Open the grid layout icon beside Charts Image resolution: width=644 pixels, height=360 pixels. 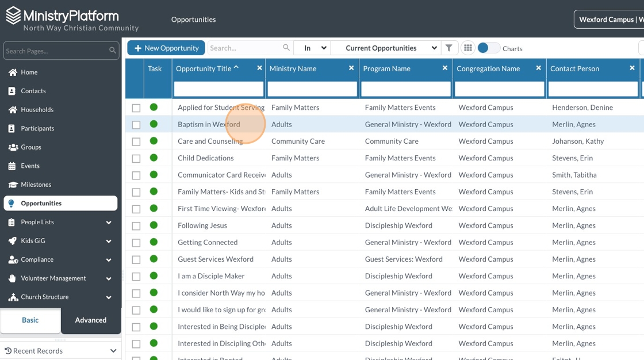[467, 48]
